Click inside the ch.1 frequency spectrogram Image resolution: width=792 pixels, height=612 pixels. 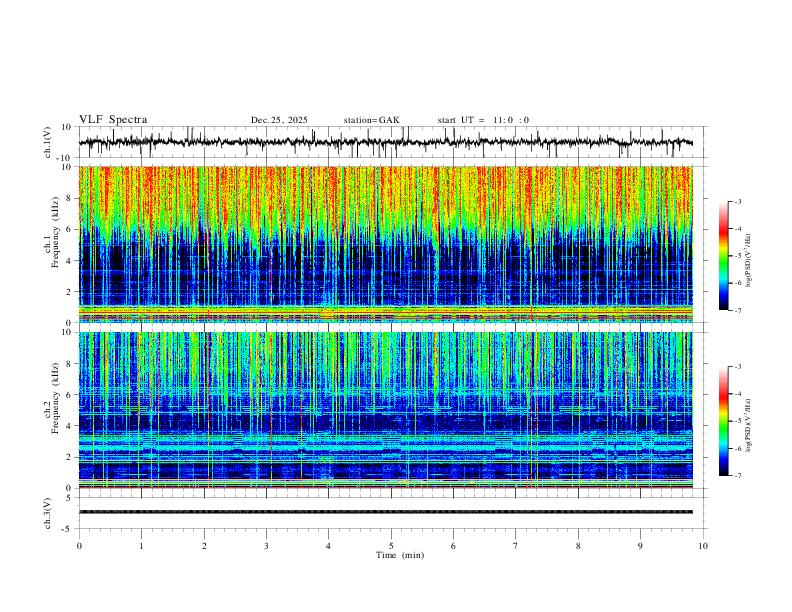tap(385, 244)
